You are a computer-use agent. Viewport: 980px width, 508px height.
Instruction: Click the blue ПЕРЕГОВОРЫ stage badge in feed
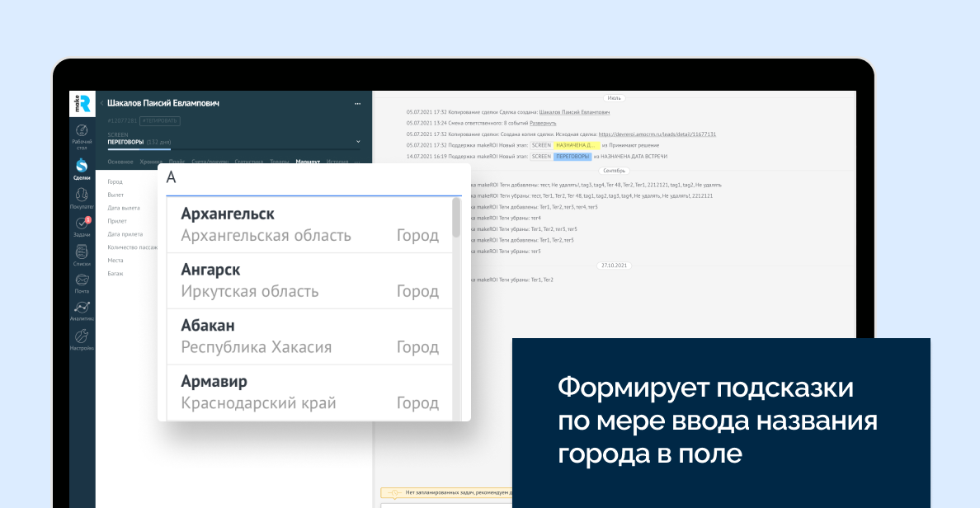(572, 157)
